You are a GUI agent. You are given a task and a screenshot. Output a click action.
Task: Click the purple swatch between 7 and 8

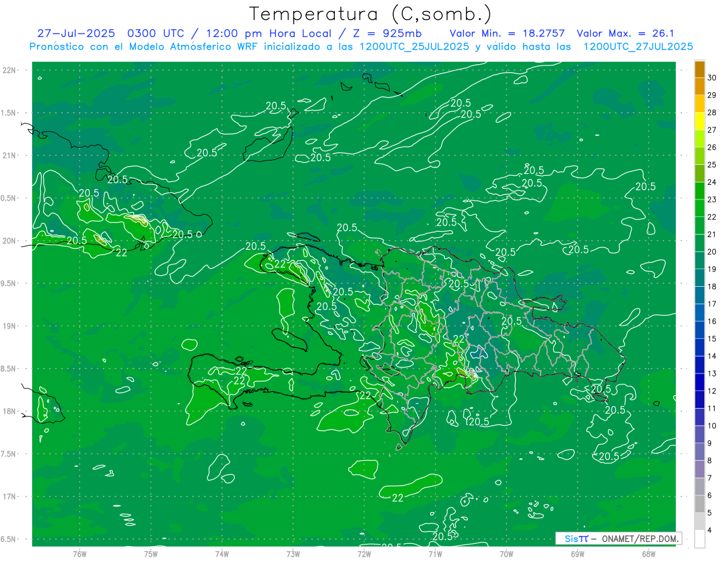(699, 469)
